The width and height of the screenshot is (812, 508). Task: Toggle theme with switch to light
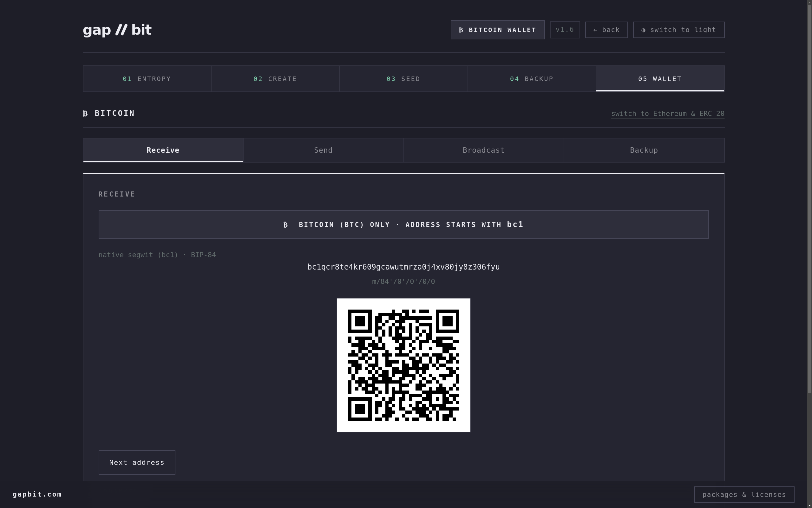click(x=678, y=30)
